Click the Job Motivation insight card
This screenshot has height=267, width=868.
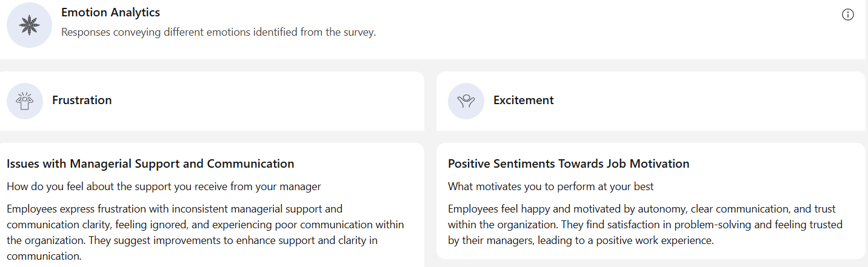coord(651,201)
